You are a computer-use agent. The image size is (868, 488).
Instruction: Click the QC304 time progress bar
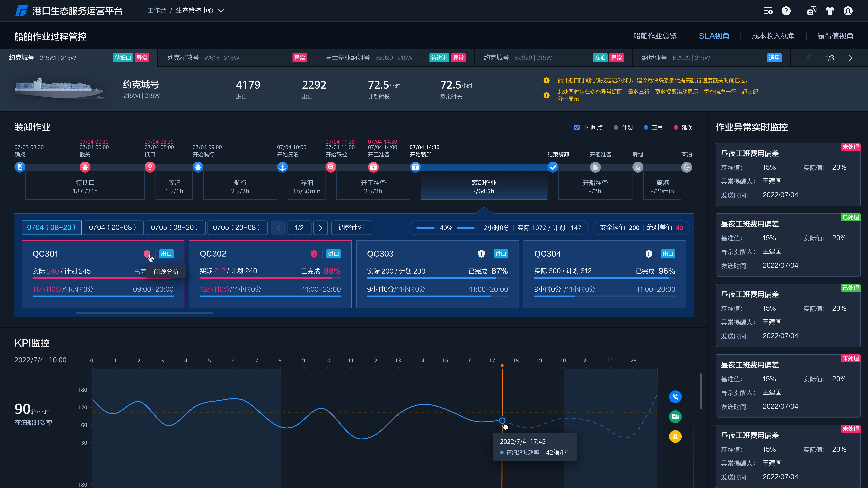tap(605, 296)
